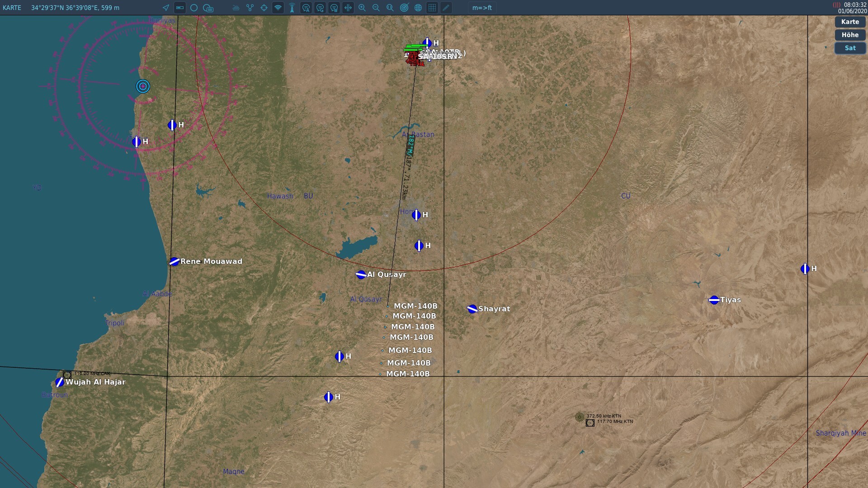The height and width of the screenshot is (488, 868).
Task: Click the globe icon in toolbar
Action: tap(418, 8)
